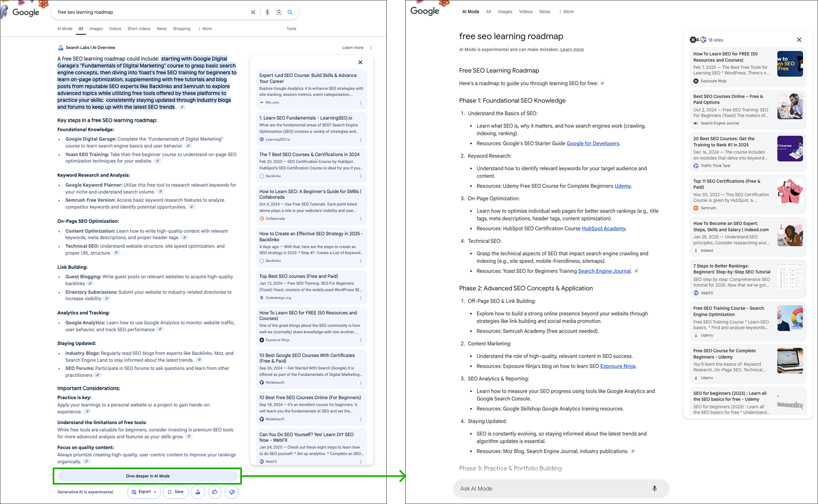Open '7 Steps to Better Rankings' card
Screen dimensions: 818x504
pyautogui.click(x=748, y=279)
